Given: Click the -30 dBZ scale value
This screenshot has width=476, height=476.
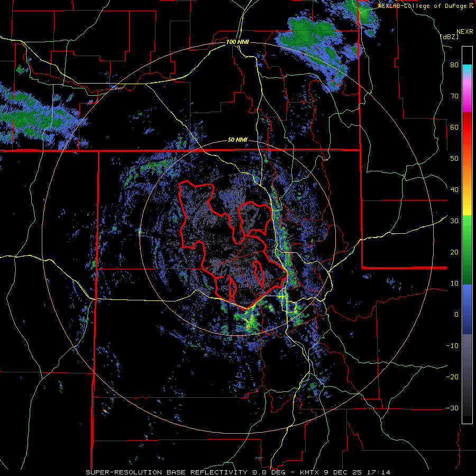Looking at the screenshot, I should (452, 408).
